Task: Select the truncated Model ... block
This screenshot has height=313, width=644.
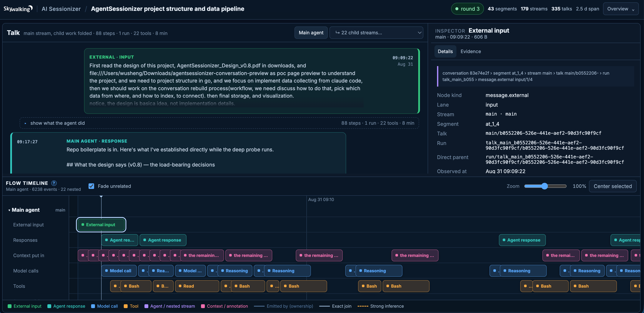Action: (x=190, y=271)
